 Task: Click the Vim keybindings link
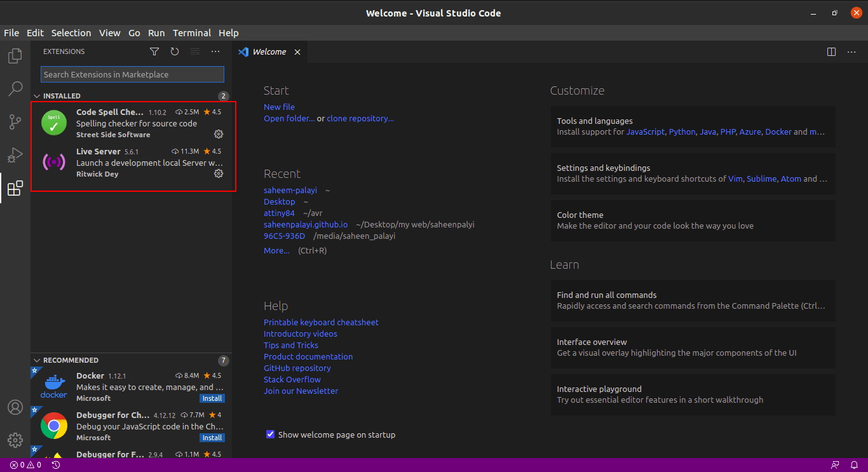point(735,179)
